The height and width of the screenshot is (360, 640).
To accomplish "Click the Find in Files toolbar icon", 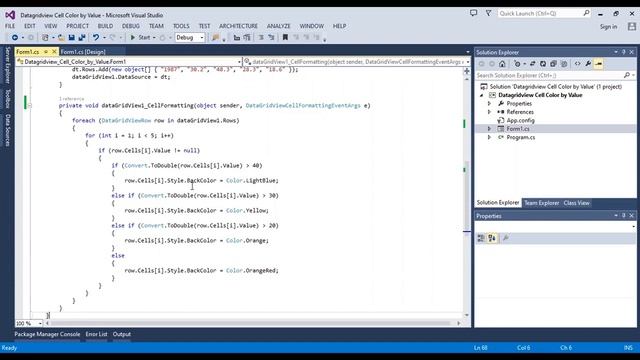I will coord(216,38).
